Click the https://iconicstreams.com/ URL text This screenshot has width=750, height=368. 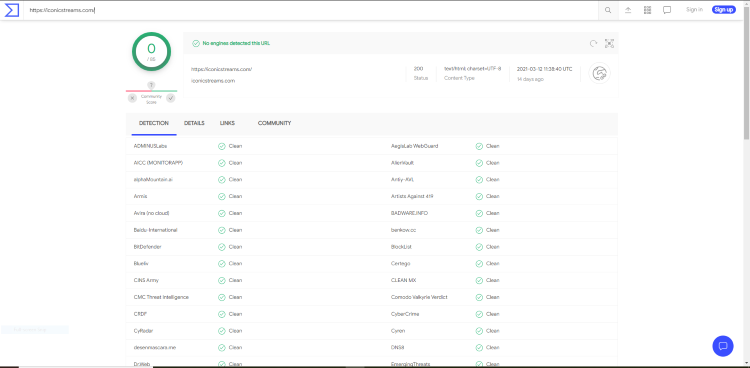[221, 69]
